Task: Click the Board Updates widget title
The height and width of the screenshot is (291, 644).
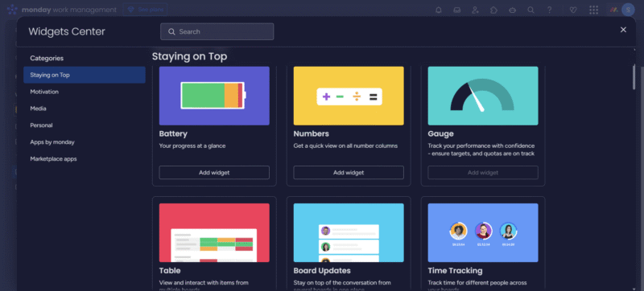Action: (x=322, y=271)
